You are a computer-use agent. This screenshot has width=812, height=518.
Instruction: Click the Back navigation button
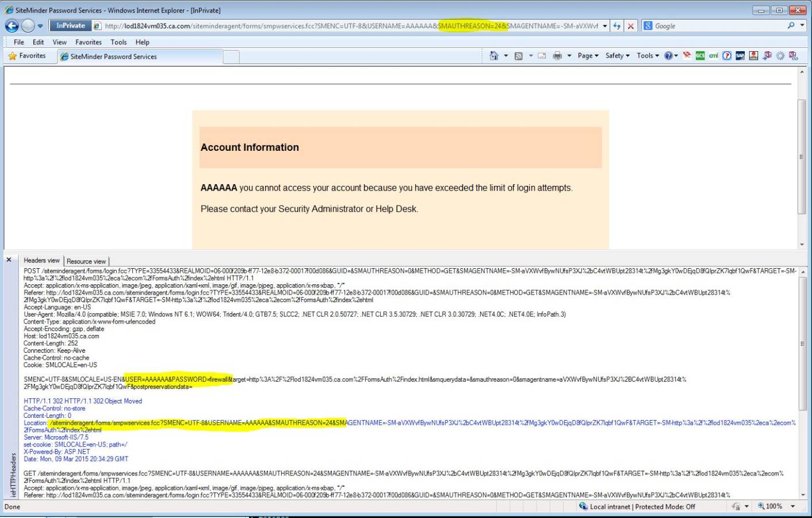[x=13, y=25]
